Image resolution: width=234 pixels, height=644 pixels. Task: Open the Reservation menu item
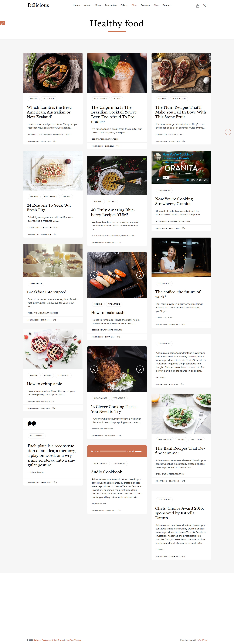[111, 5]
